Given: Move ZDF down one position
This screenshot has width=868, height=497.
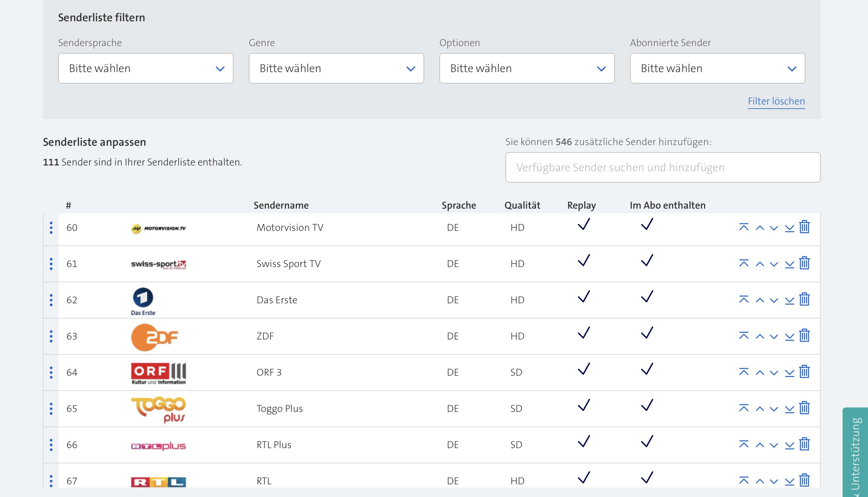Looking at the screenshot, I should [x=773, y=337].
